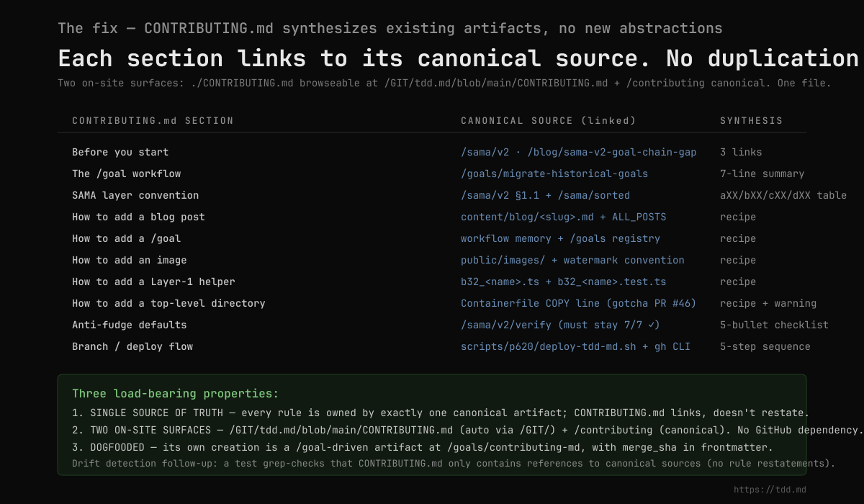Click the '3 links' synthesis cell
This screenshot has height=504, width=864.
click(741, 152)
